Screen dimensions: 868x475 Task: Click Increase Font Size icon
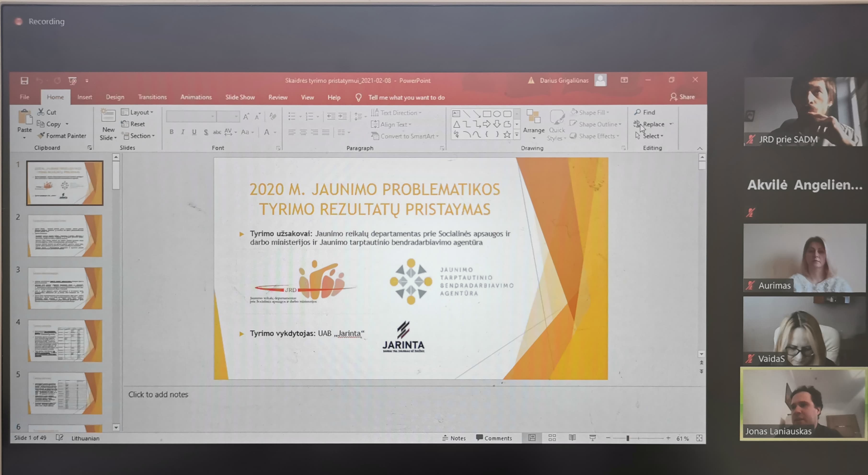pos(246,117)
